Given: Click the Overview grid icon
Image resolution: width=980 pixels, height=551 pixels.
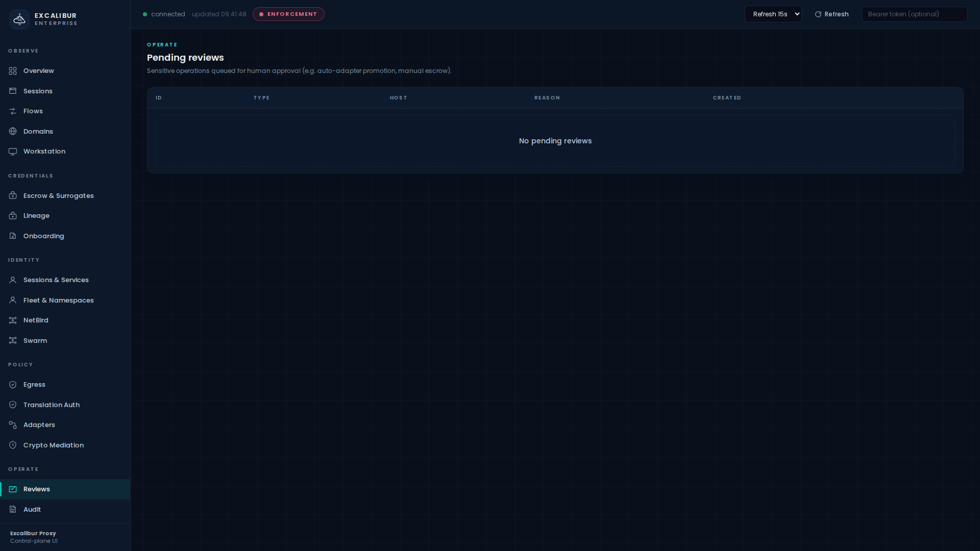Looking at the screenshot, I should (13, 71).
